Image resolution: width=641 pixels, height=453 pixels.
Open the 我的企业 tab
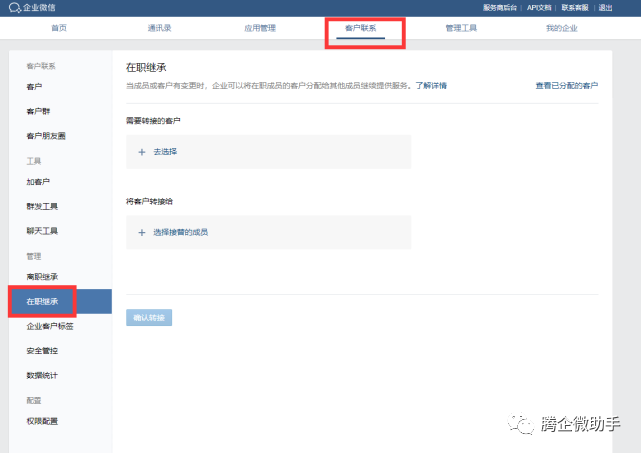(561, 29)
